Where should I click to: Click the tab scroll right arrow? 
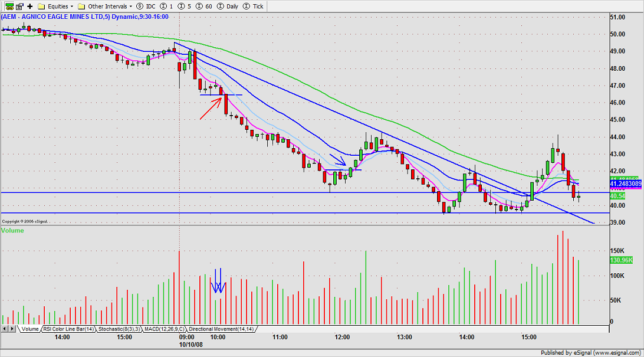[x=12, y=329]
